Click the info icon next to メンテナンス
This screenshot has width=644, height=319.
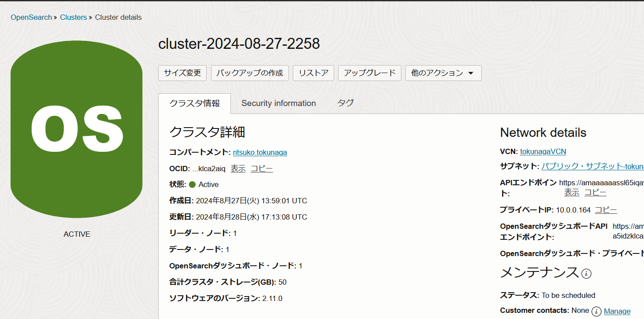pyautogui.click(x=586, y=274)
